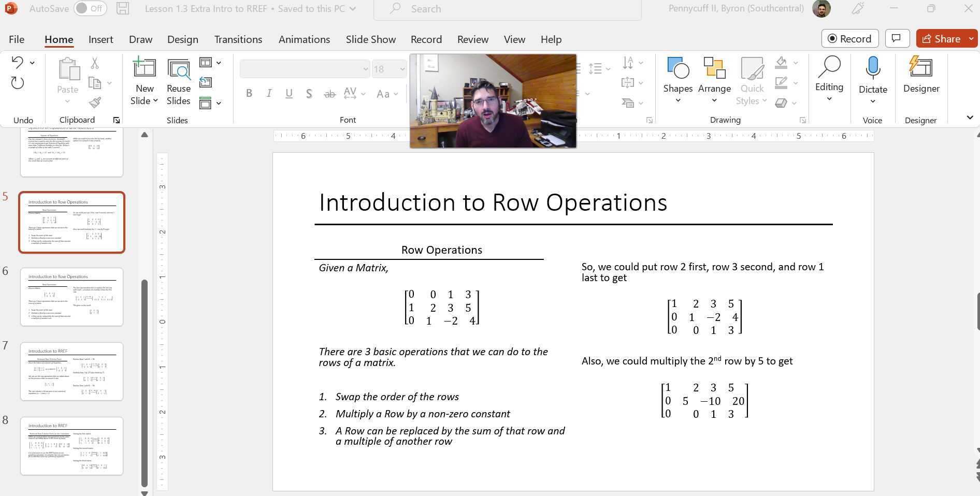
Task: Reset the slide layout
Action: pyautogui.click(x=206, y=82)
